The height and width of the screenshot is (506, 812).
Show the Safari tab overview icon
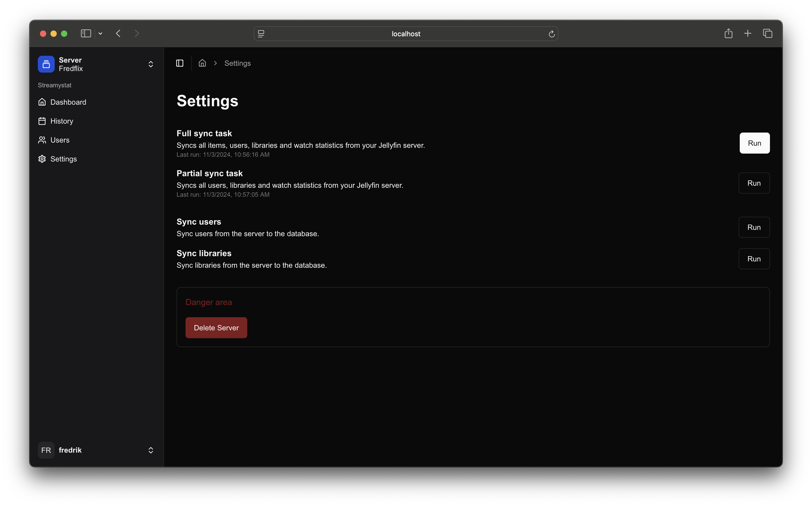click(768, 33)
